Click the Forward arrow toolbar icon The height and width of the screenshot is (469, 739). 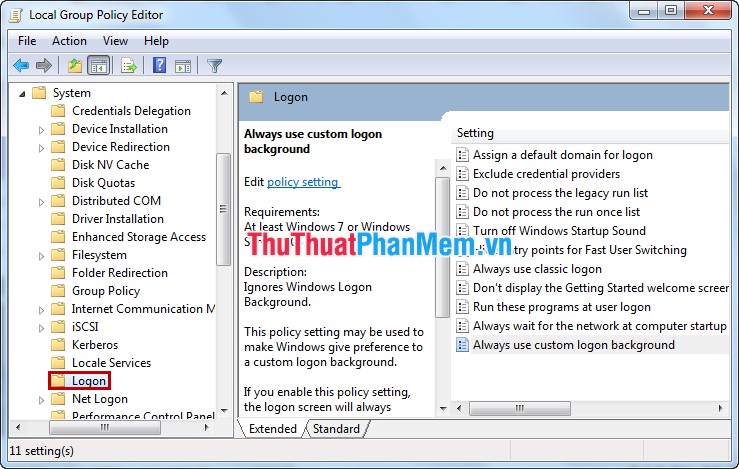pyautogui.click(x=44, y=66)
